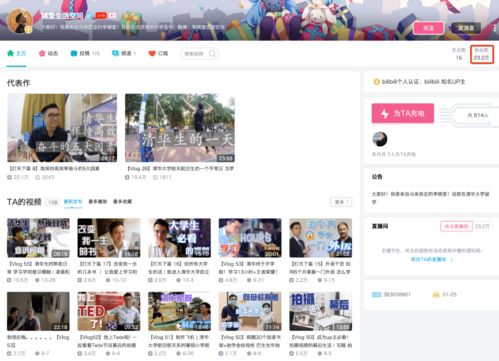Screen dimensions: 499x361
Task: Open the 粉丝数 count showing 23.2万
Action: coord(482,54)
